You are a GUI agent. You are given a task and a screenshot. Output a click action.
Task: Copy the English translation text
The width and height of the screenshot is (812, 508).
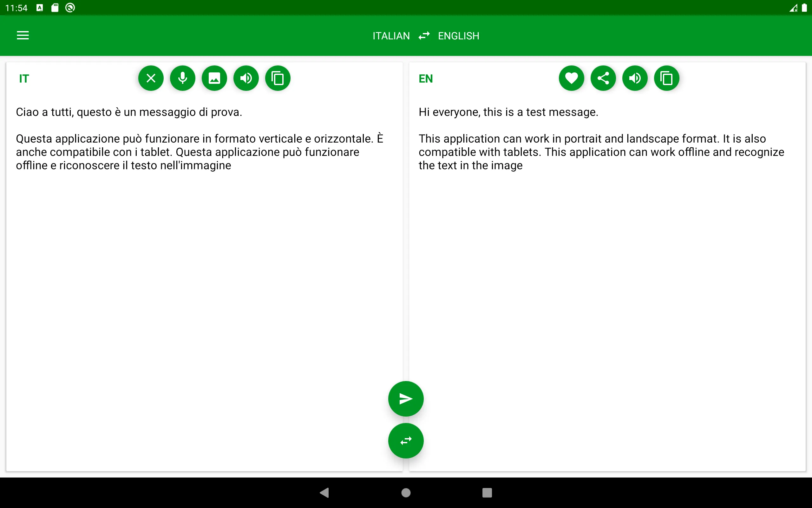667,78
